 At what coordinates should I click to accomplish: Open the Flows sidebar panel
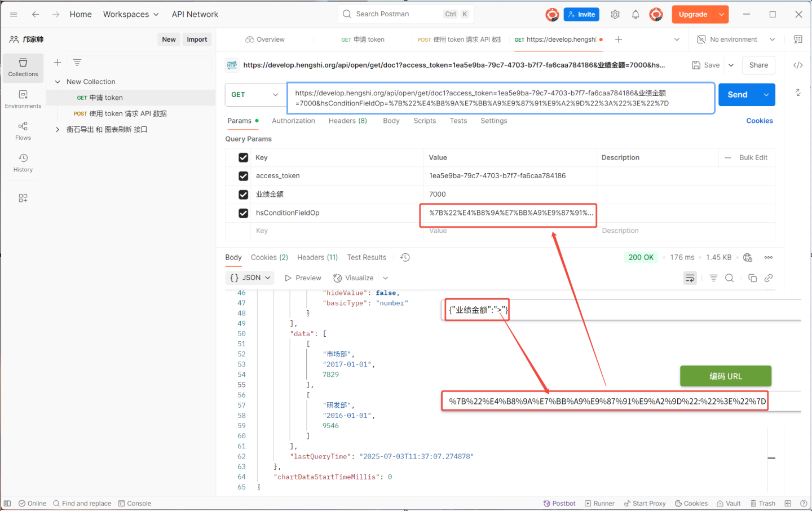pos(23,131)
